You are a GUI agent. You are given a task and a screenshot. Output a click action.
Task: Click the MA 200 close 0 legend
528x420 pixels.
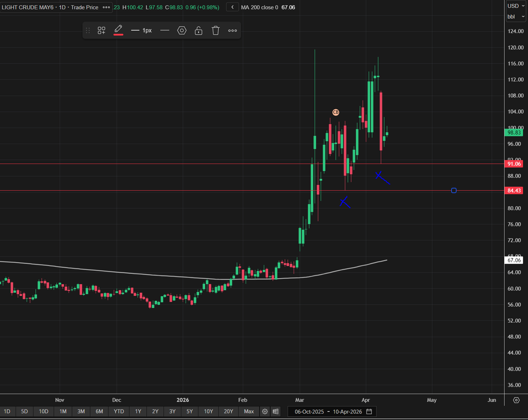(260, 7)
